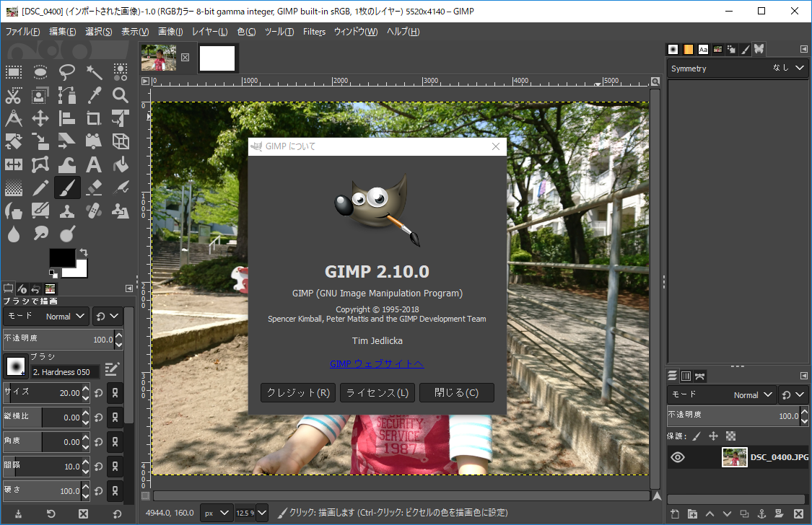Adjust the brush 不透明度 slider in tool options
Screen dimensions: 812x525
pos(64,340)
